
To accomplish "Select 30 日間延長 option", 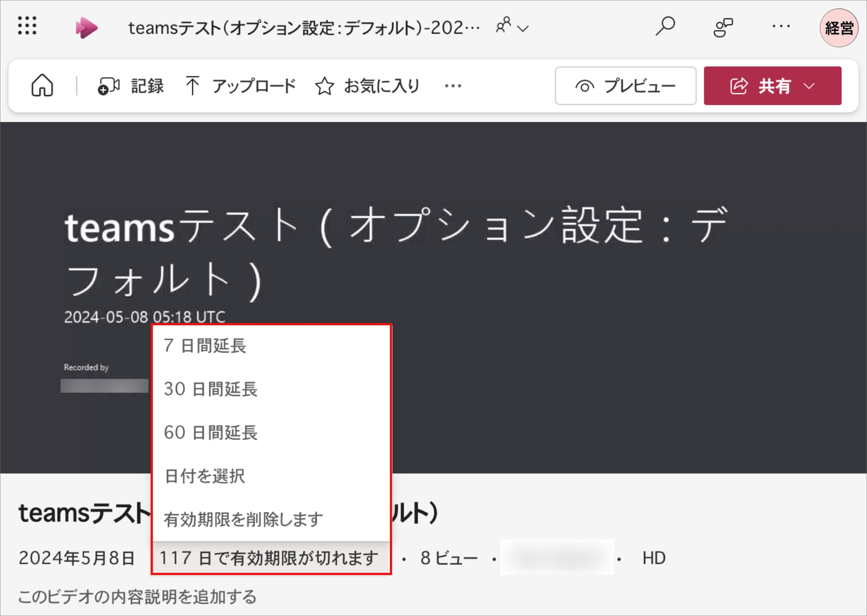I will tap(271, 389).
